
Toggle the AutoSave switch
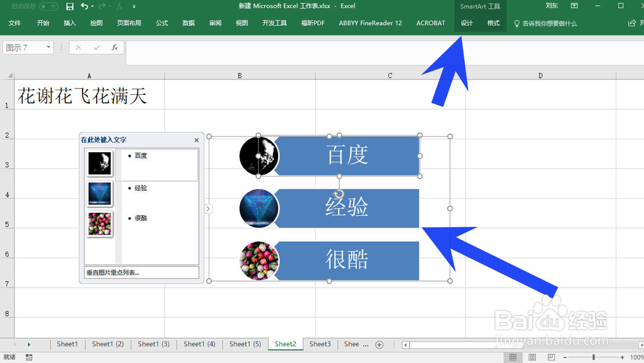48,6
